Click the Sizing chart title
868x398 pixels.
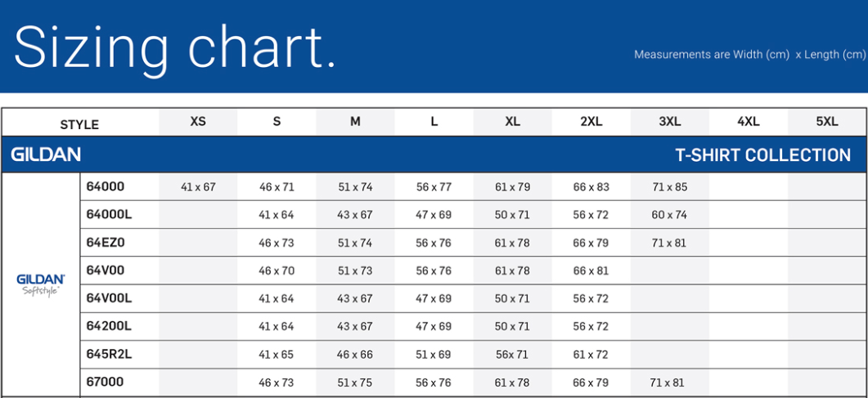pyautogui.click(x=175, y=47)
